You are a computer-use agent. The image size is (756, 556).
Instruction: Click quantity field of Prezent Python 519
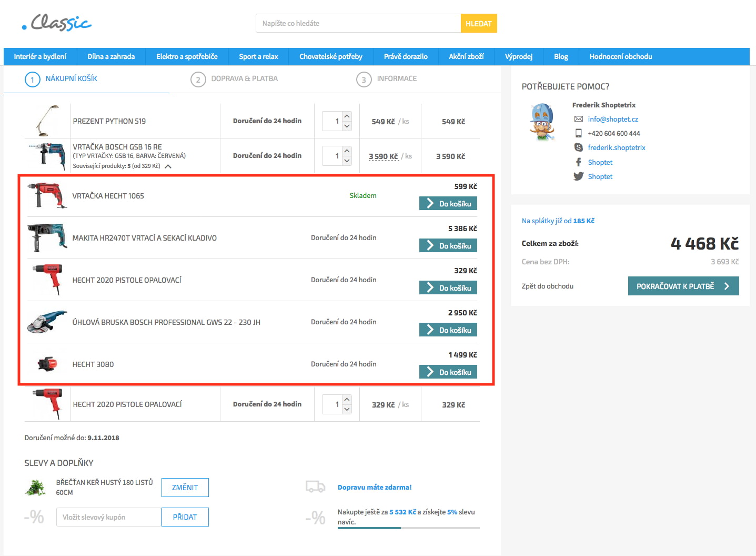pos(332,121)
